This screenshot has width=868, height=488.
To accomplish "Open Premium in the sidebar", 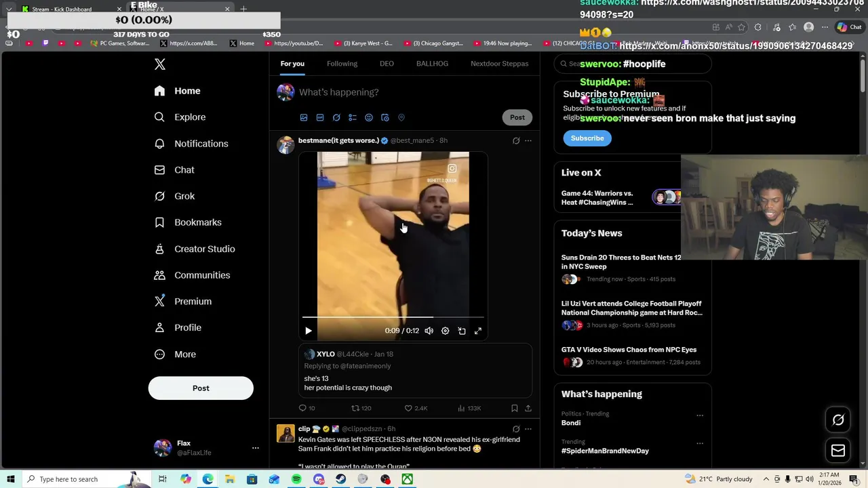I will coord(182,302).
